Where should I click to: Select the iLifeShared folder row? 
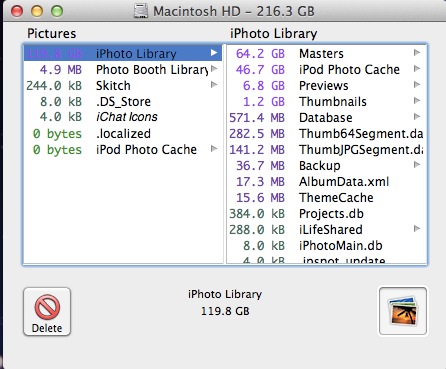(326, 229)
